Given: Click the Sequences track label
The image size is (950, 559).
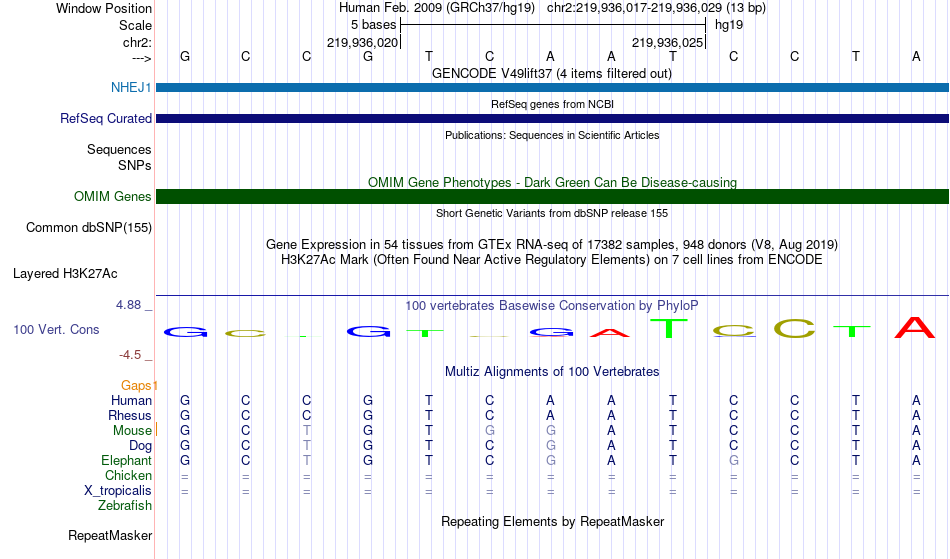Looking at the screenshot, I should coord(119,150).
